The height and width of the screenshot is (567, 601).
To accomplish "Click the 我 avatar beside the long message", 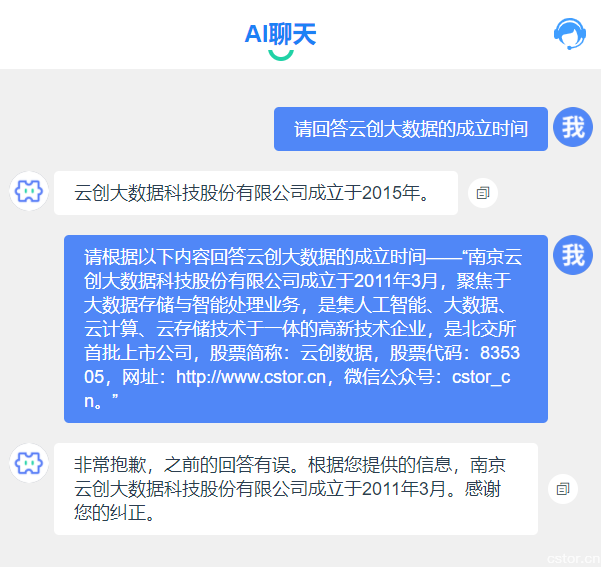I will pos(572,255).
